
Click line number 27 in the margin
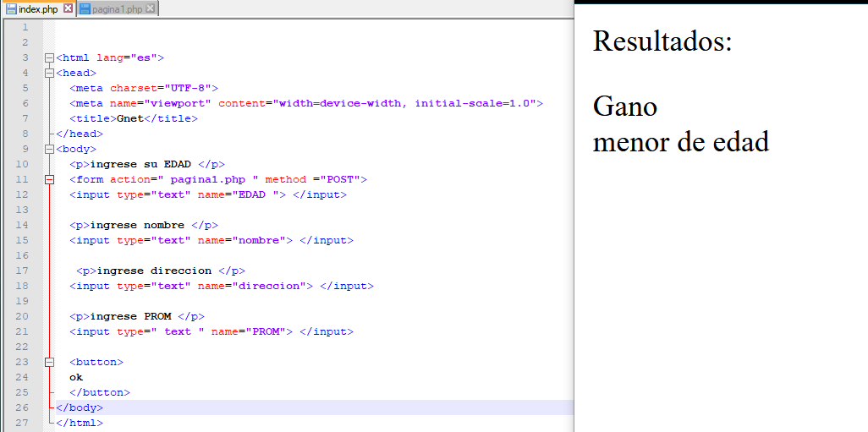pyautogui.click(x=23, y=423)
